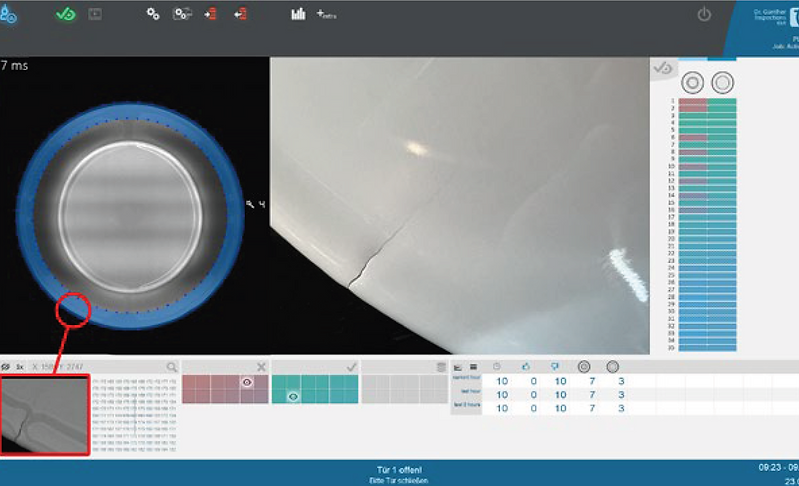Click the 'last 8 hours' row label

[x=467, y=405]
